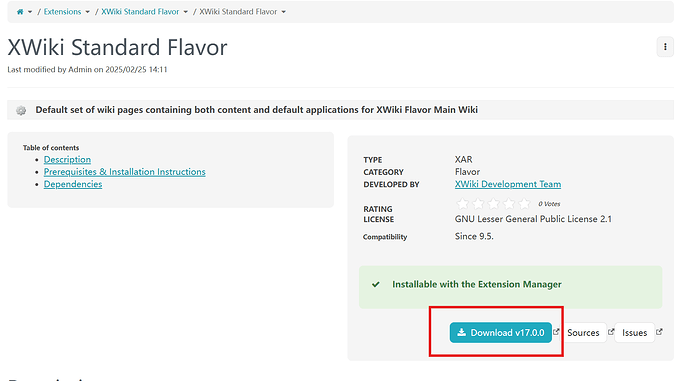Open XWiki Standard Flavor breadcrumb link
This screenshot has width=690, height=381.
click(140, 12)
